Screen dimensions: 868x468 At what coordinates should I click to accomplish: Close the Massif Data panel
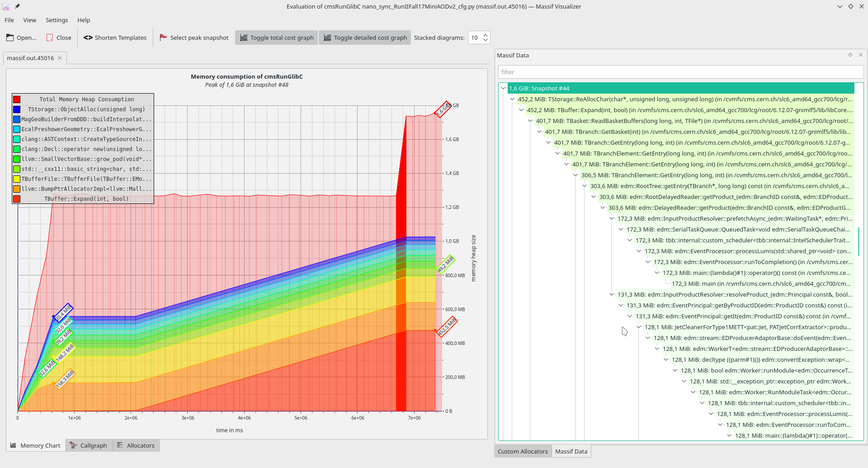(861, 55)
